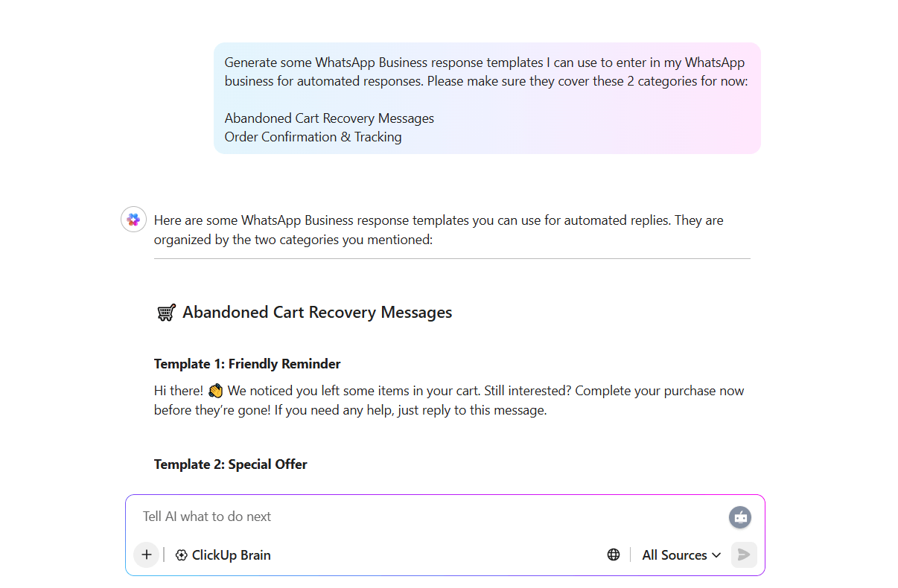The image size is (898, 588).
Task: Click 'Order Confirmation & Tracking' in the prompt
Action: click(x=313, y=137)
